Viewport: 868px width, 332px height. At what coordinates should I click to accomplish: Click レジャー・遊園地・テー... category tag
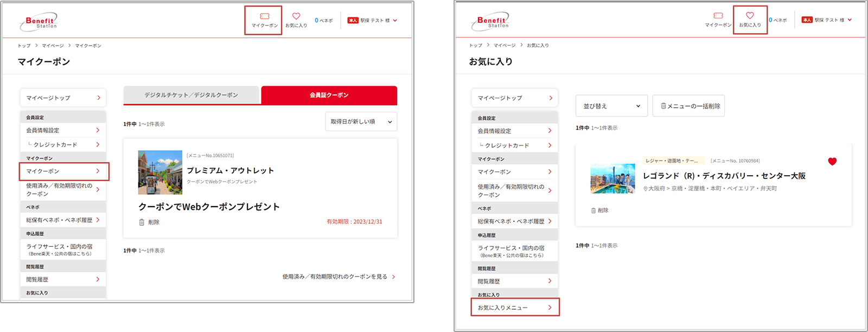(674, 161)
